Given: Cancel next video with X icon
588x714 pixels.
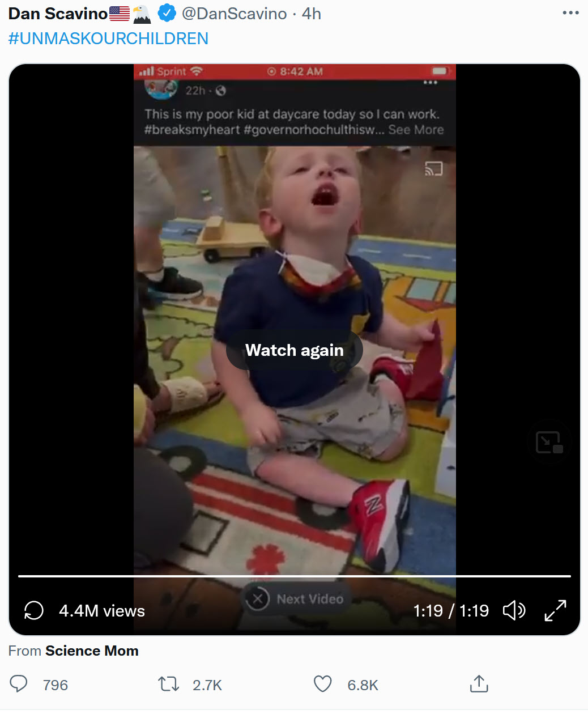Looking at the screenshot, I should (258, 599).
